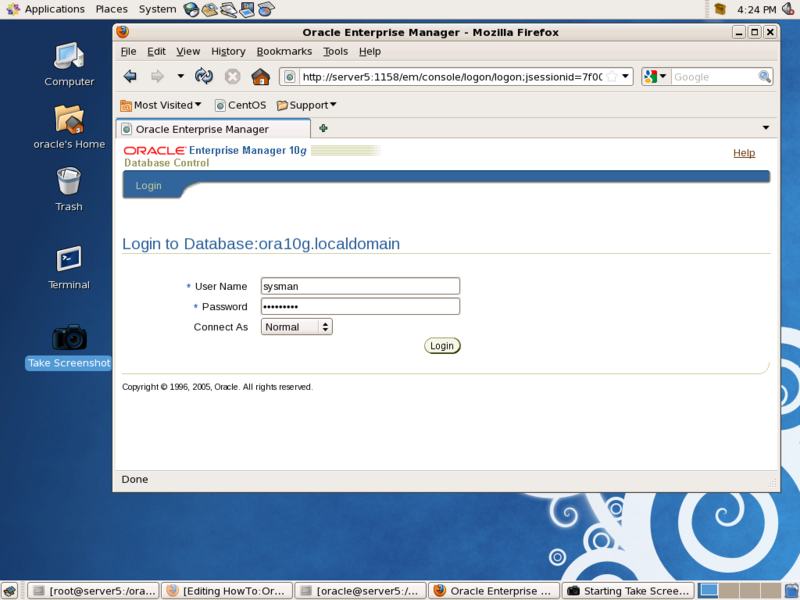Go to the Home page icon
The height and width of the screenshot is (600, 800).
click(260, 77)
